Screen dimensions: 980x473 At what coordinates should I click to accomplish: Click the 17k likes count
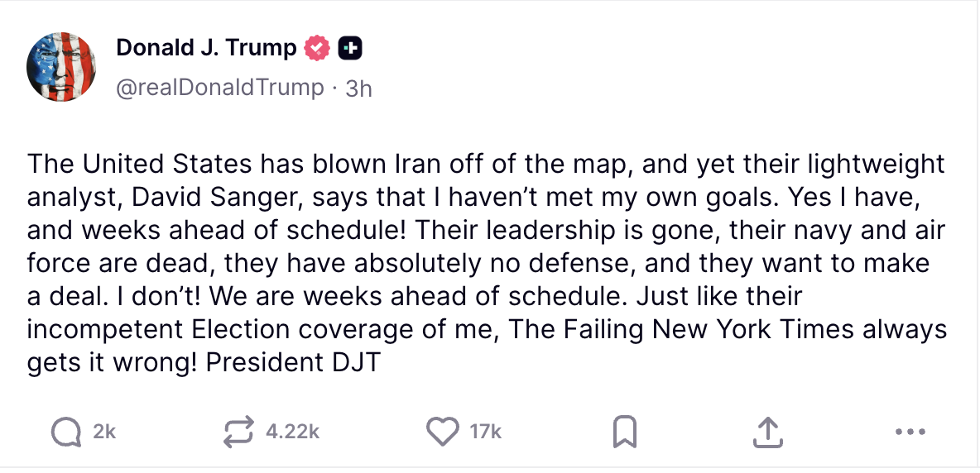point(485,431)
